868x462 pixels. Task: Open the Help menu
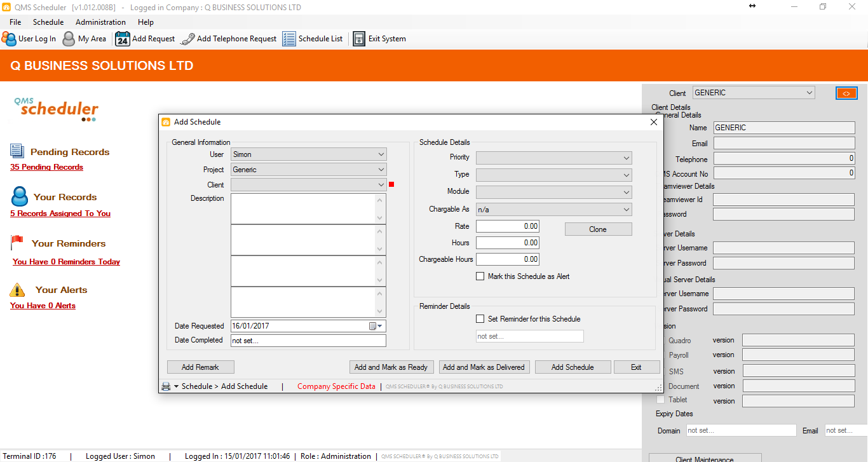pos(146,22)
